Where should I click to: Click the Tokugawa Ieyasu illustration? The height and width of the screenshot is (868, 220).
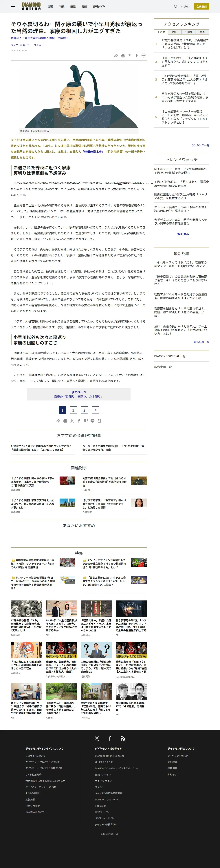click(79, 96)
